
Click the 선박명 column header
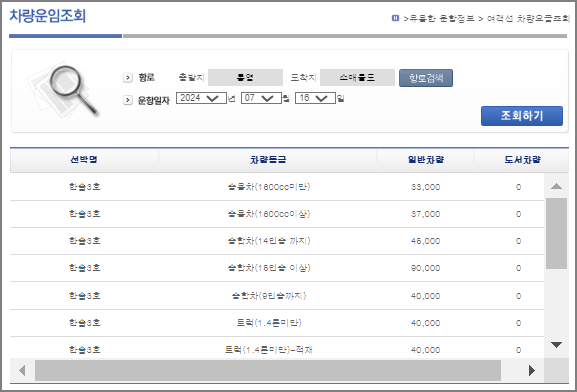(x=84, y=160)
